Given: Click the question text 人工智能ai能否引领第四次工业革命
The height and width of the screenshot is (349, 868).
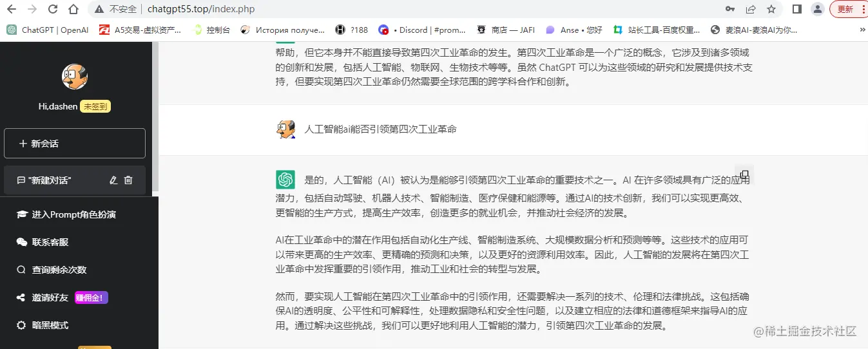Looking at the screenshot, I should tap(380, 129).
